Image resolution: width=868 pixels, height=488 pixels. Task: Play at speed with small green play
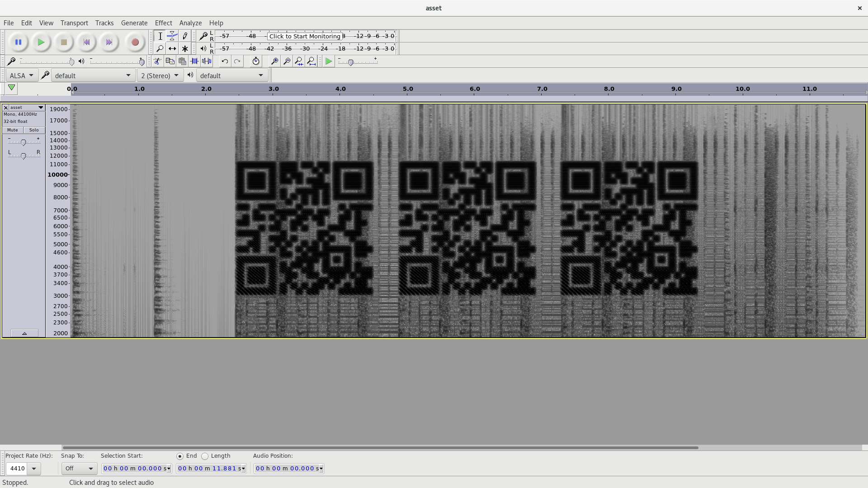[x=329, y=61]
